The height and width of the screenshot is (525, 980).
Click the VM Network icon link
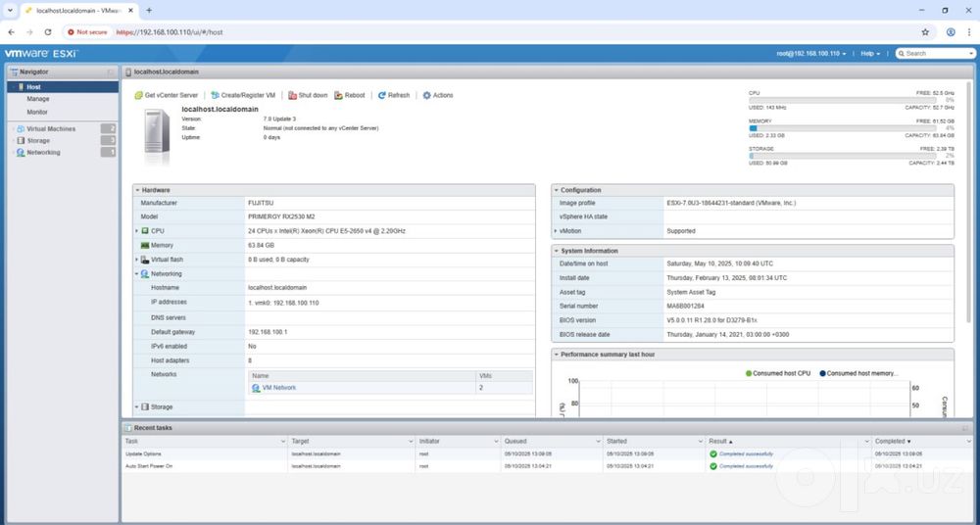(x=256, y=388)
